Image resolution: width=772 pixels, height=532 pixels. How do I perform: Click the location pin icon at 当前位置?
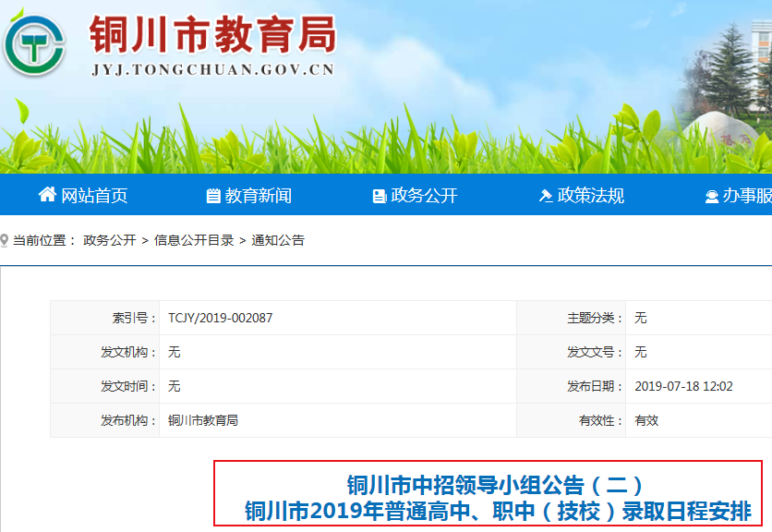[x=5, y=240]
